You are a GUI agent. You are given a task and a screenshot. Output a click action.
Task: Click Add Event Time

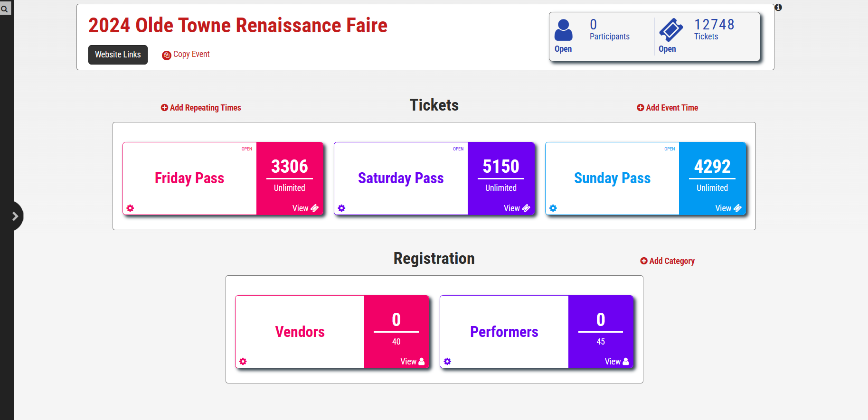click(x=667, y=108)
